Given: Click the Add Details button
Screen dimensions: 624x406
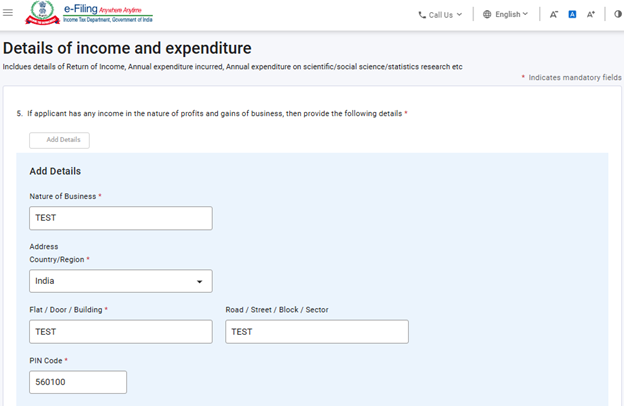Looking at the screenshot, I should pyautogui.click(x=59, y=140).
